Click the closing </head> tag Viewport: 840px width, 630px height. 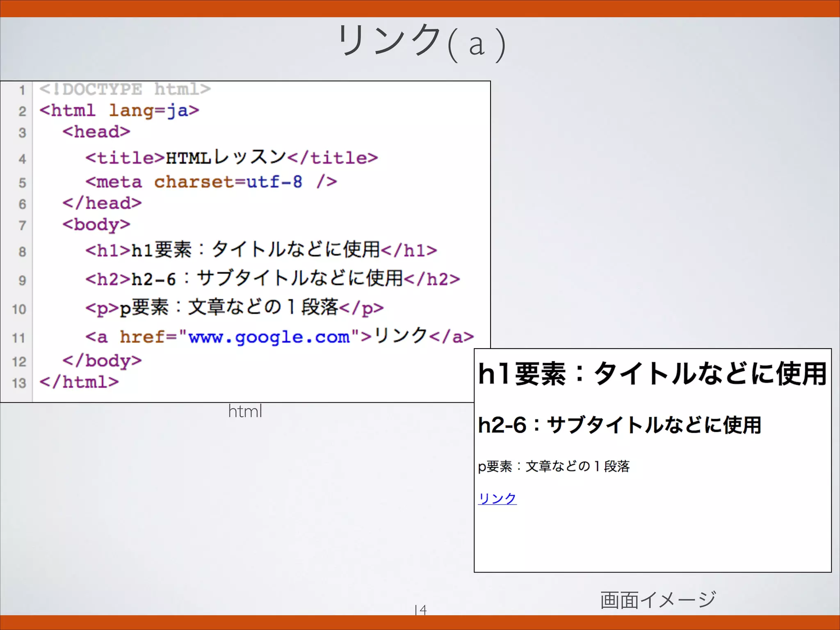(x=102, y=203)
